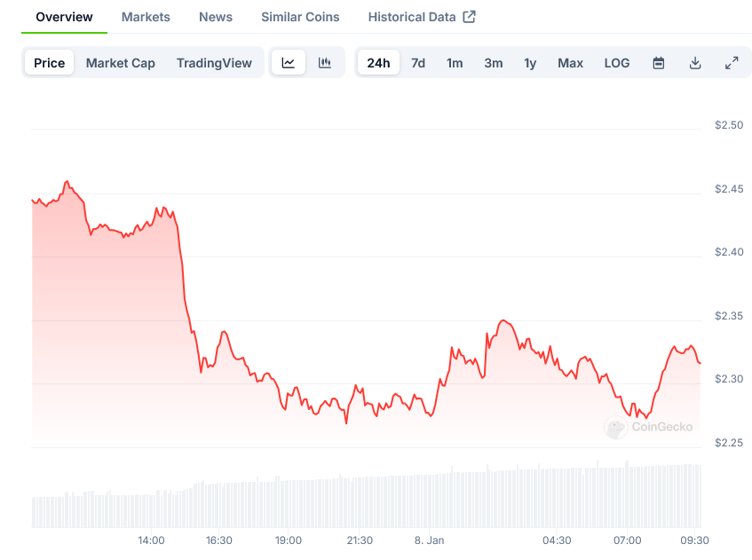Switch to candlestick chart icon
The image size is (752, 560).
click(325, 63)
